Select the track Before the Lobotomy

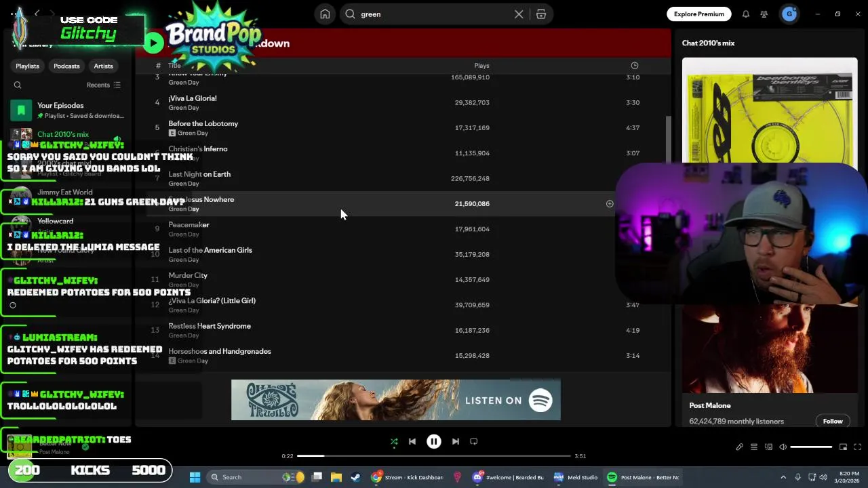pos(203,123)
